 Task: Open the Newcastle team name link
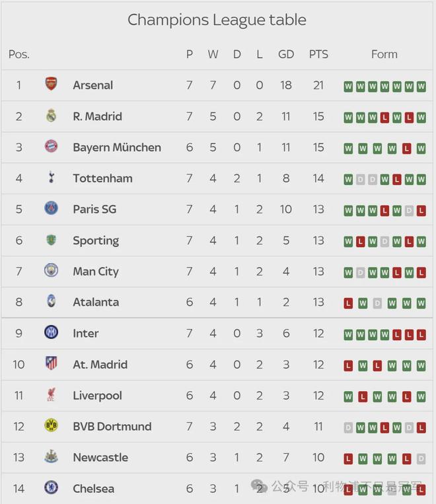(x=100, y=457)
